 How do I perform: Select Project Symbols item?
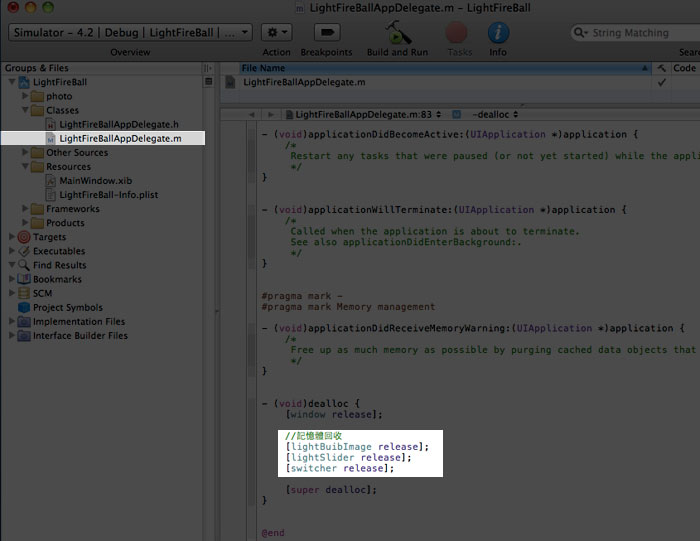68,307
